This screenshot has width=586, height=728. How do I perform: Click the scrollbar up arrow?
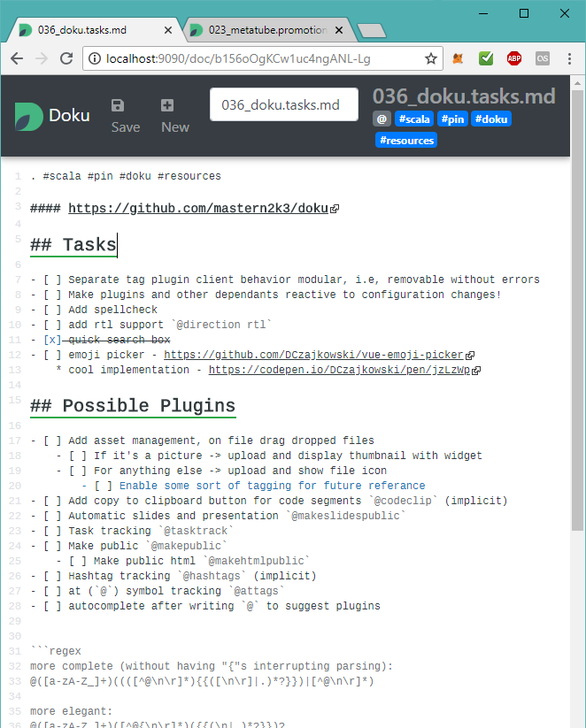pyautogui.click(x=577, y=83)
